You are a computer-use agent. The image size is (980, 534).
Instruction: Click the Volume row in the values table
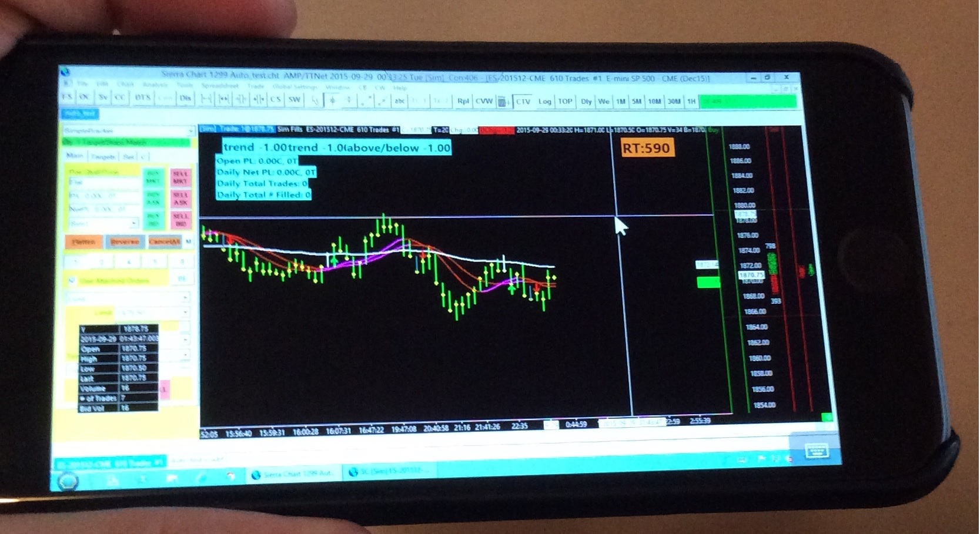click(x=118, y=388)
